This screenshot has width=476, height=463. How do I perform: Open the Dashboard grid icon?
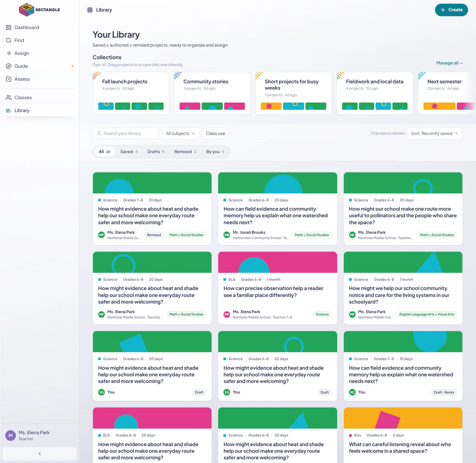click(x=9, y=27)
